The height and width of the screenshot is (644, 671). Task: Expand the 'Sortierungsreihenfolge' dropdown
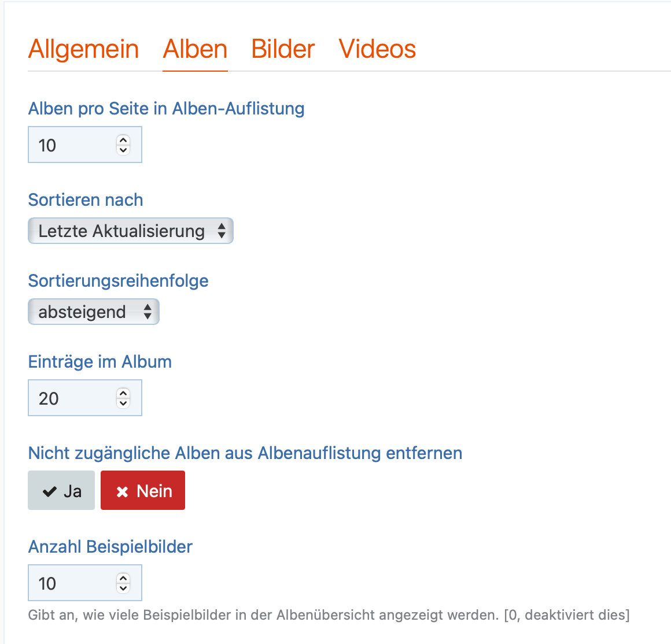(94, 312)
